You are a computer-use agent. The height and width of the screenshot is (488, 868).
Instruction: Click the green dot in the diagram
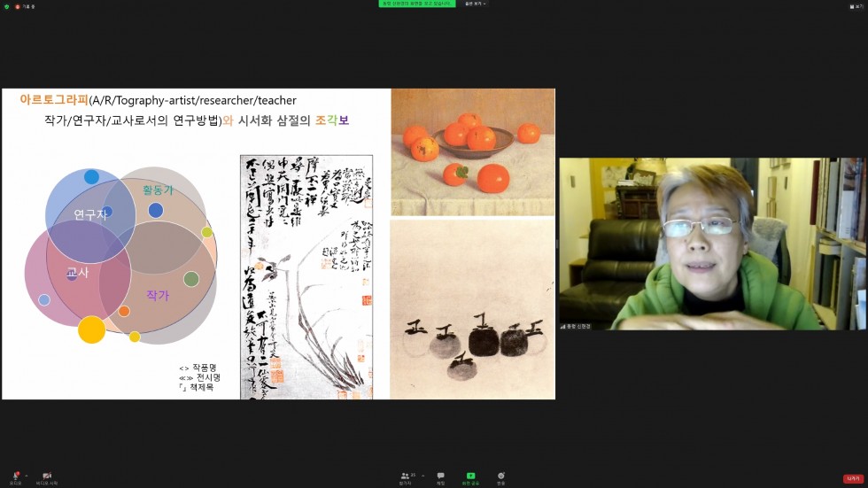click(x=191, y=279)
